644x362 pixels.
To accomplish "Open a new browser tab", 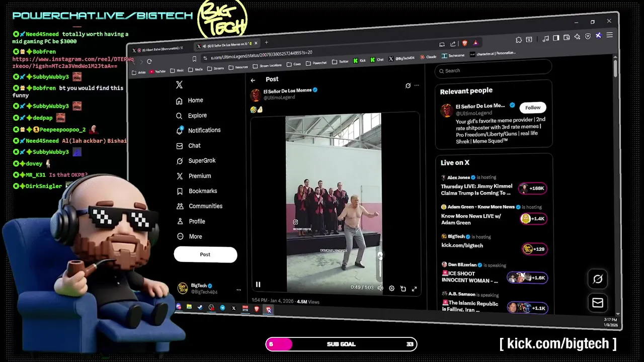I will point(266,42).
